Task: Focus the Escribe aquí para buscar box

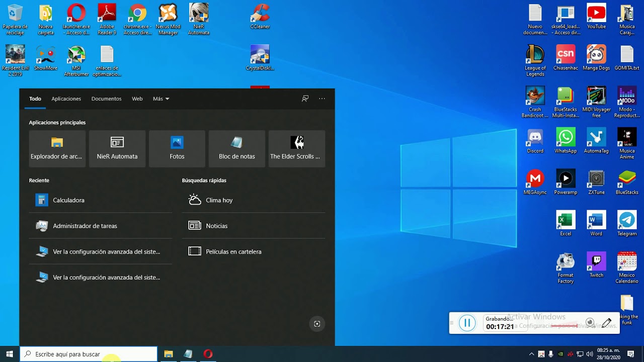Action: tap(89, 354)
